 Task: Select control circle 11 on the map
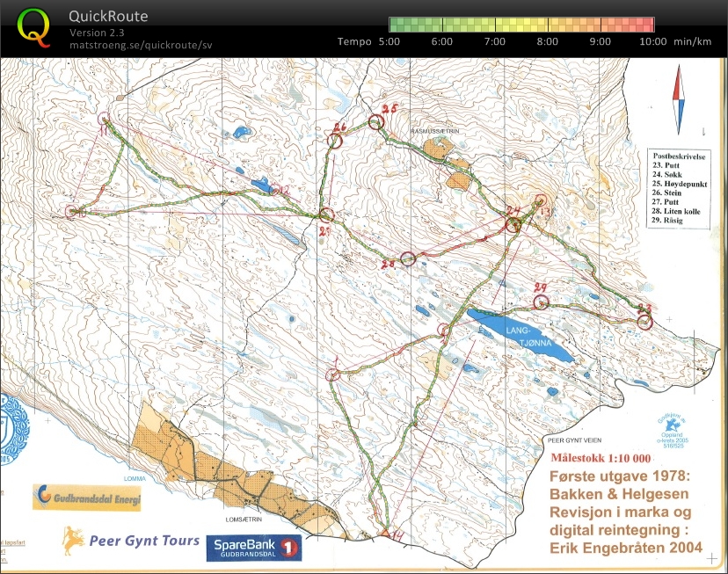point(104,118)
